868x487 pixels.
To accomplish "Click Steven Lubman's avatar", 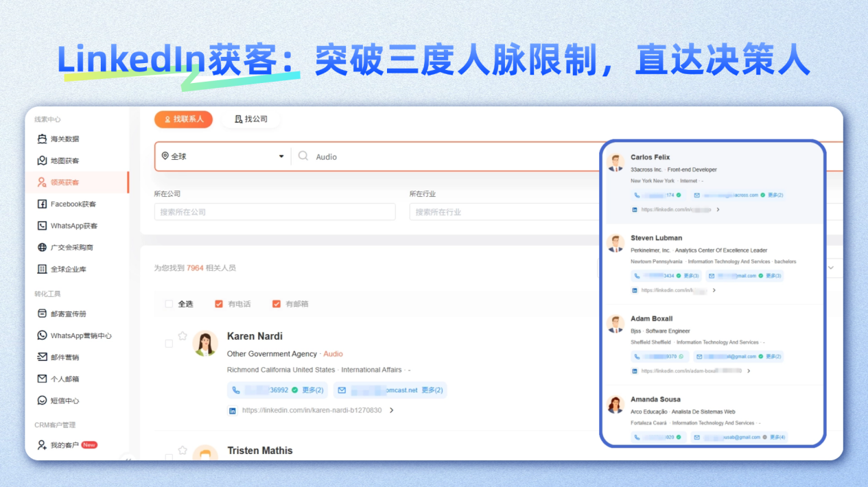I will pos(615,243).
